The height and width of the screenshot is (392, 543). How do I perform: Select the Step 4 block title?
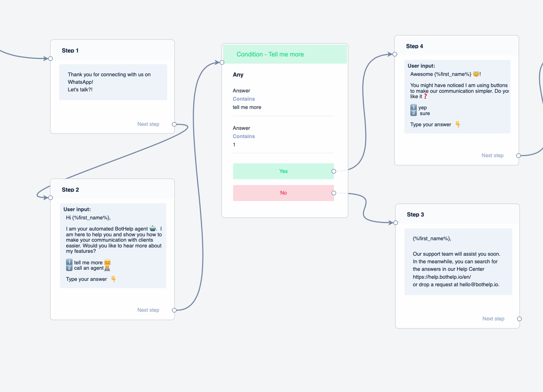(x=415, y=46)
